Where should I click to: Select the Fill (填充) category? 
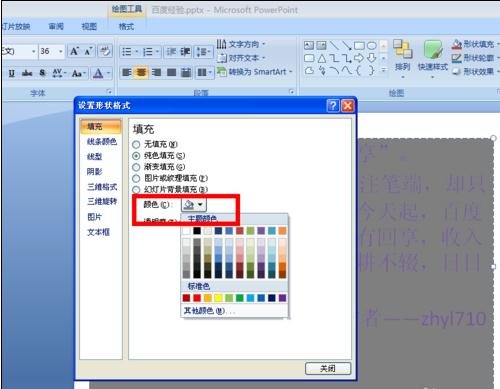pos(100,127)
